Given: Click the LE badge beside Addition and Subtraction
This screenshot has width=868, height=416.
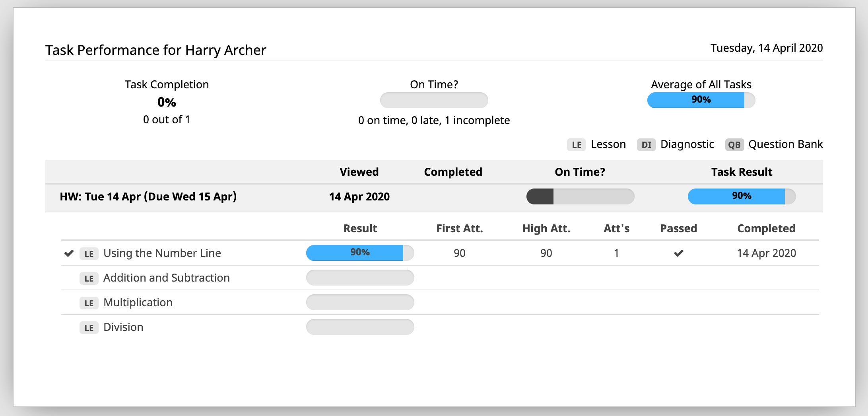Looking at the screenshot, I should tap(89, 278).
